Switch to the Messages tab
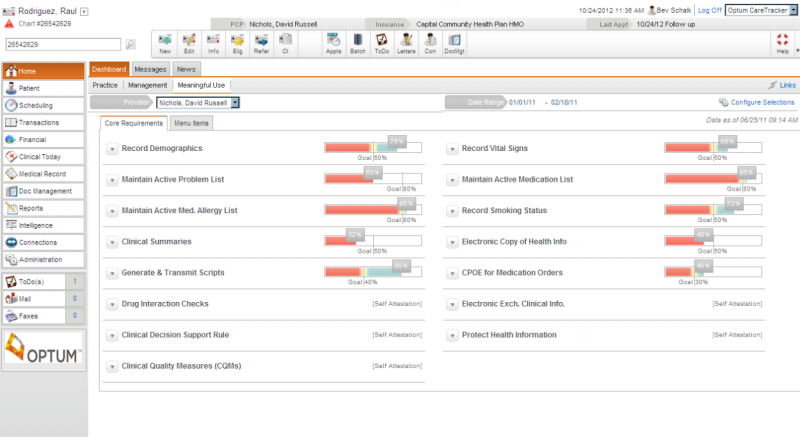The width and height of the screenshot is (800, 437). click(150, 69)
